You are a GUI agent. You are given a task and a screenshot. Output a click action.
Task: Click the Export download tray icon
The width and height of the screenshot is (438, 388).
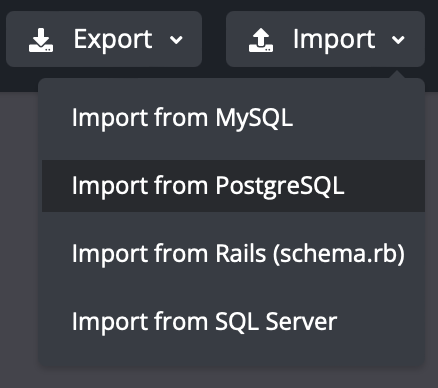coord(41,40)
